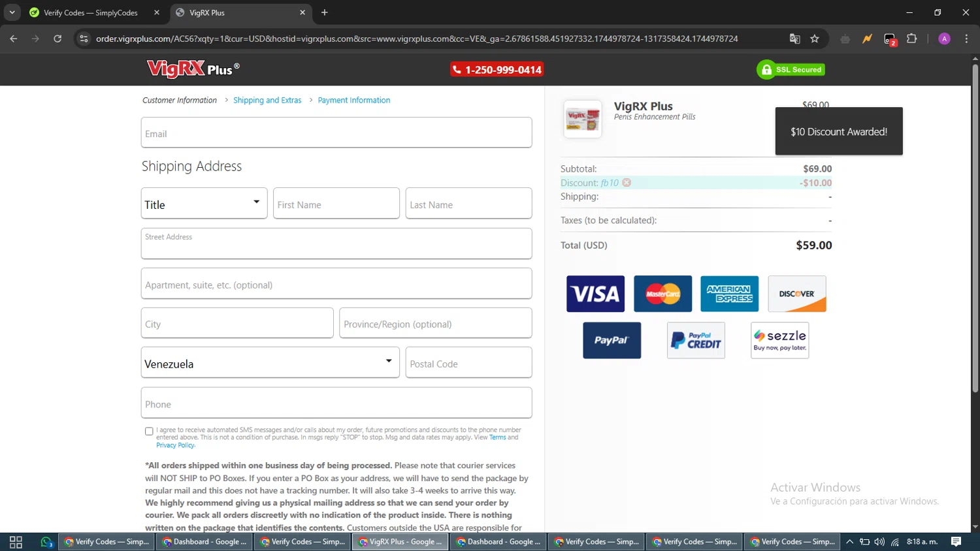Go to Shipping and Extras step
This screenshot has width=980, height=551.
coord(267,100)
